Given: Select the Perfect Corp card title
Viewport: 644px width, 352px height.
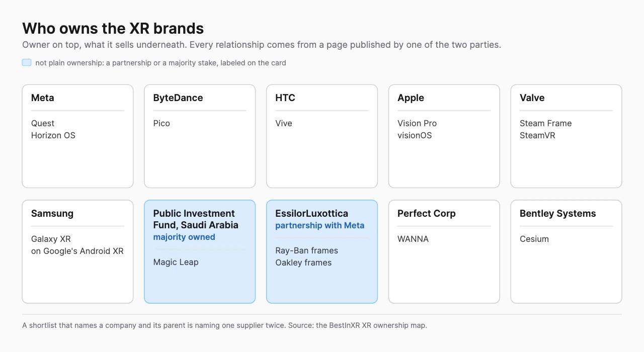Looking at the screenshot, I should (427, 214).
